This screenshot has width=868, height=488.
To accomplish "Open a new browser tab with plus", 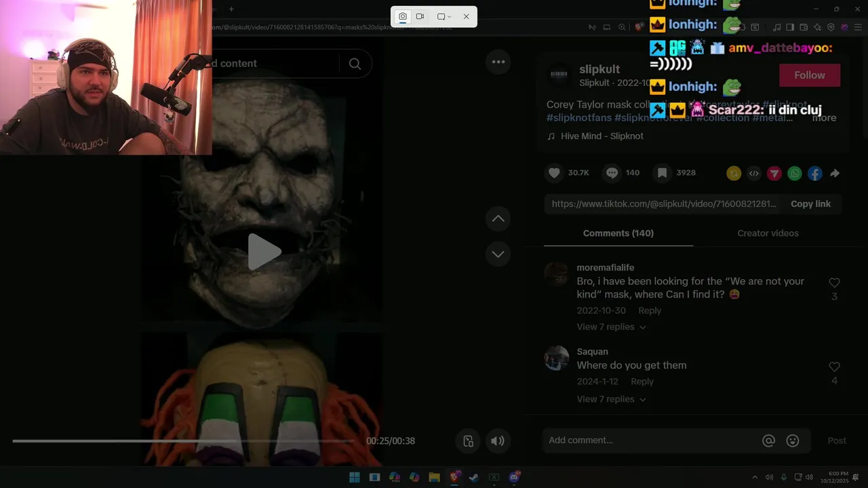I will pos(231,9).
